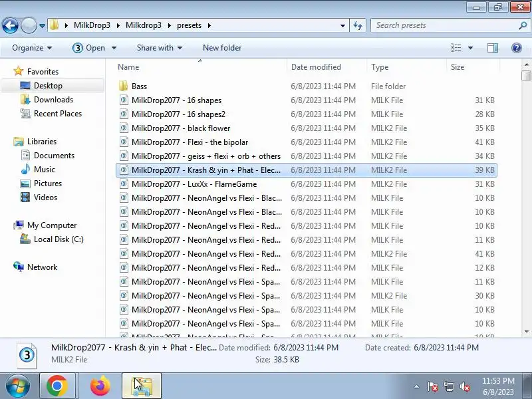Viewport: 532px width, 399px height.
Task: Click presets breadcrumb segment
Action: pos(189,25)
